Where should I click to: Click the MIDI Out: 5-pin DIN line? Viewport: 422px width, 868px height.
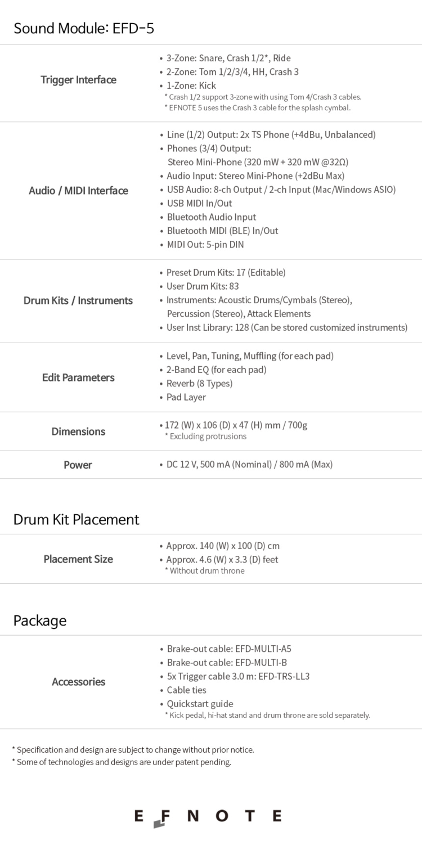point(205,245)
